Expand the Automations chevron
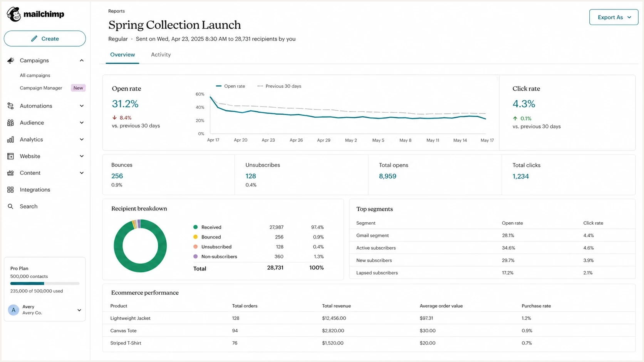Viewport: 644px width, 362px height. [82, 106]
